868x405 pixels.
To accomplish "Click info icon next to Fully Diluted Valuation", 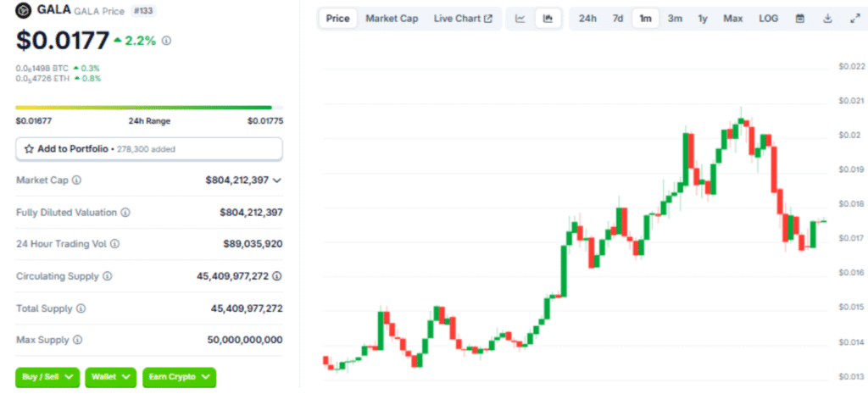I will [x=125, y=213].
